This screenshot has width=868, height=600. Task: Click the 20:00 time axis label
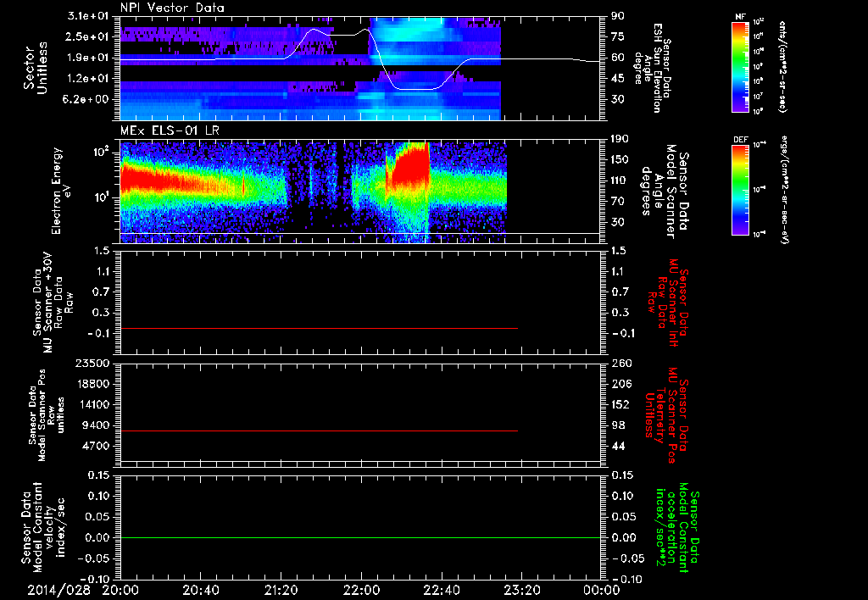[x=120, y=591]
